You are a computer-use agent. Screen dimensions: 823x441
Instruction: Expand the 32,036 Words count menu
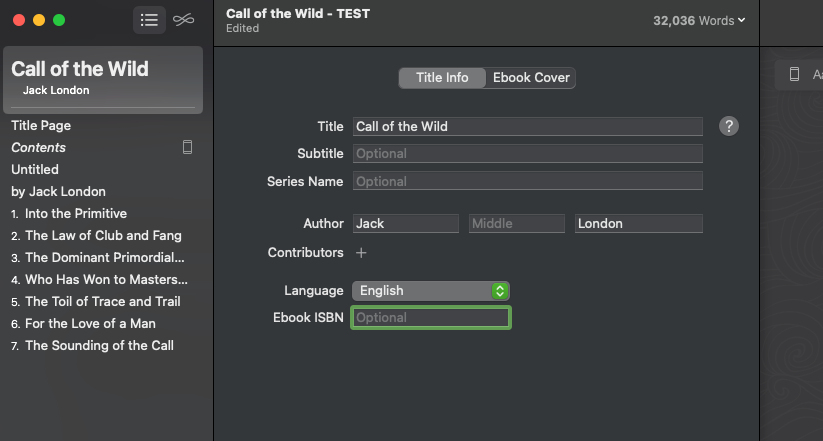coord(699,20)
